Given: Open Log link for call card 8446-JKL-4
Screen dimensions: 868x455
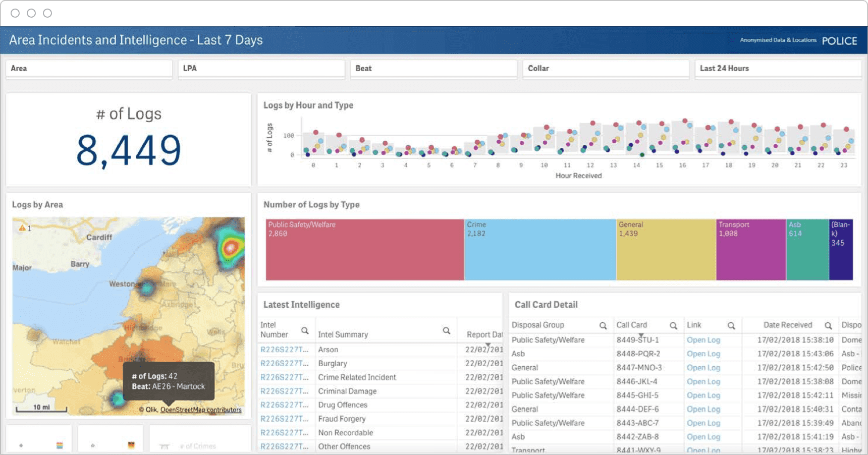Looking at the screenshot, I should pos(703,381).
